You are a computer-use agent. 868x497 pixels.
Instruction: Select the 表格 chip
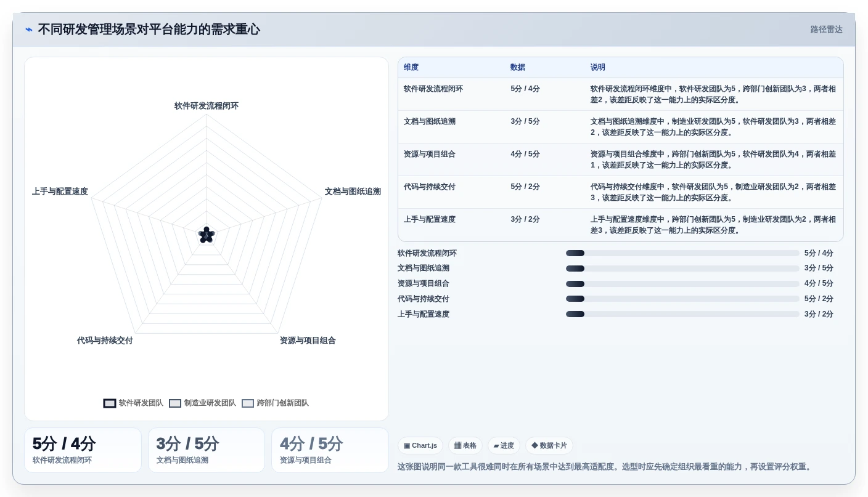point(465,445)
